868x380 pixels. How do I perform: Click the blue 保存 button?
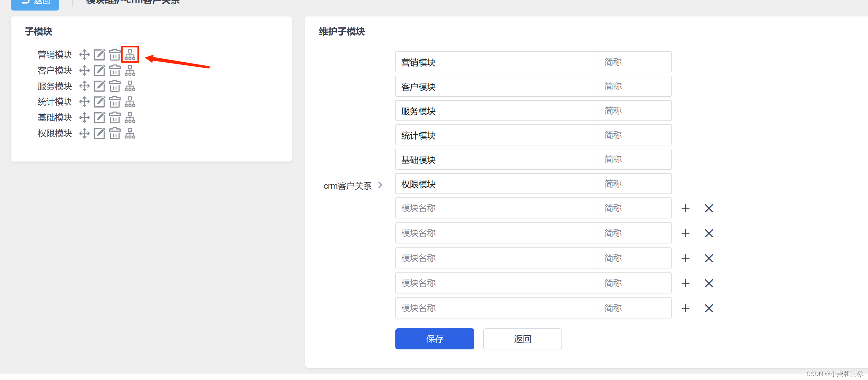point(434,339)
